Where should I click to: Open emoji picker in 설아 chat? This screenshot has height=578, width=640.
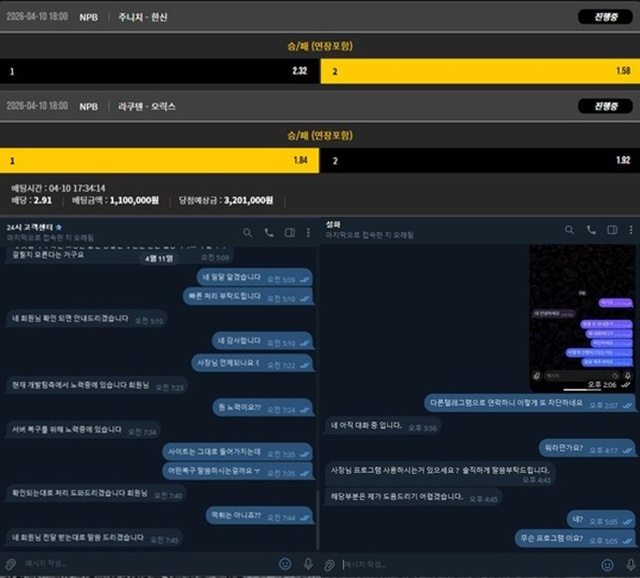608,565
